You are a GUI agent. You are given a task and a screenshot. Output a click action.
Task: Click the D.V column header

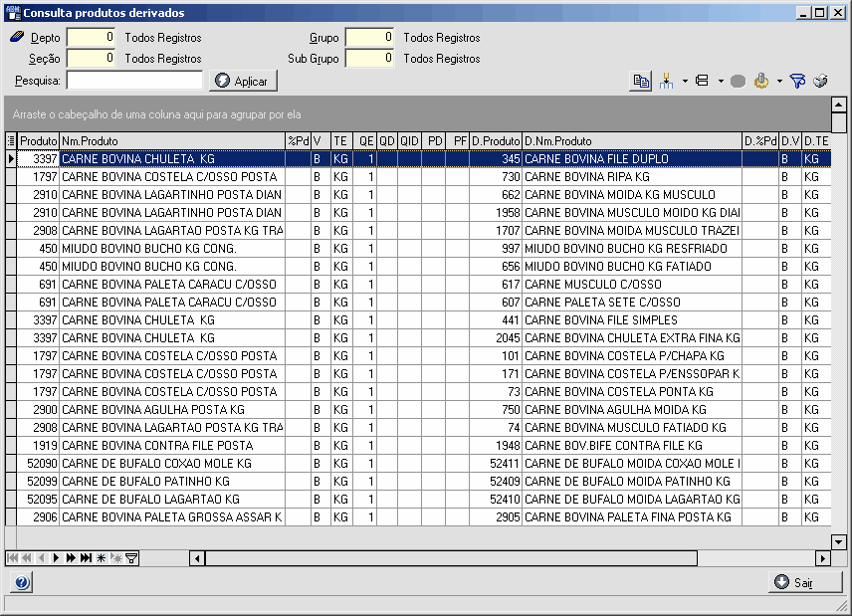pos(790,141)
